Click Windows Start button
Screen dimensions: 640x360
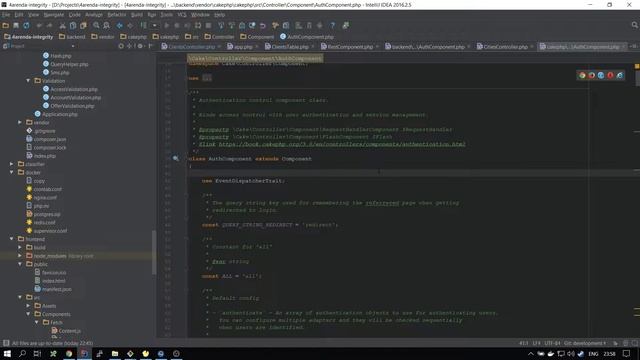[7, 353]
